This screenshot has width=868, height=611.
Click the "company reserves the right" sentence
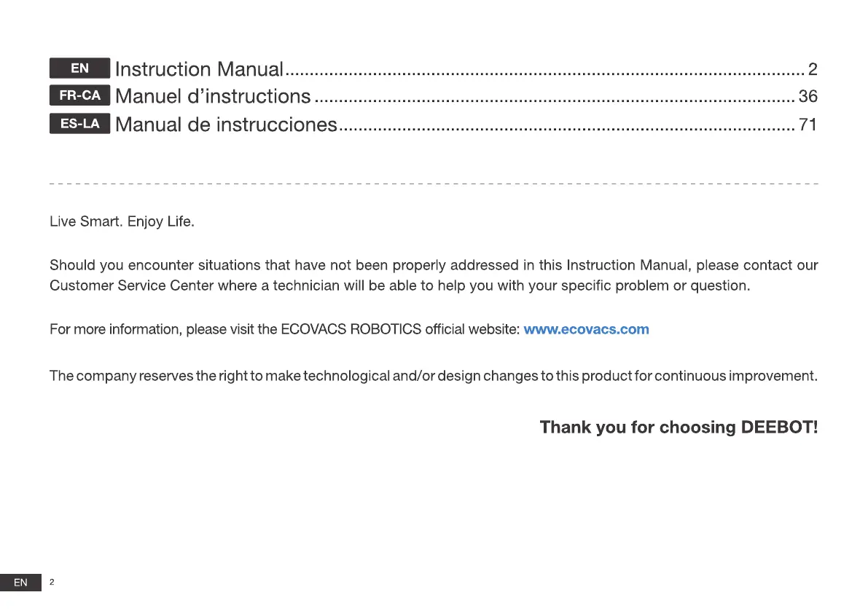coord(434,377)
